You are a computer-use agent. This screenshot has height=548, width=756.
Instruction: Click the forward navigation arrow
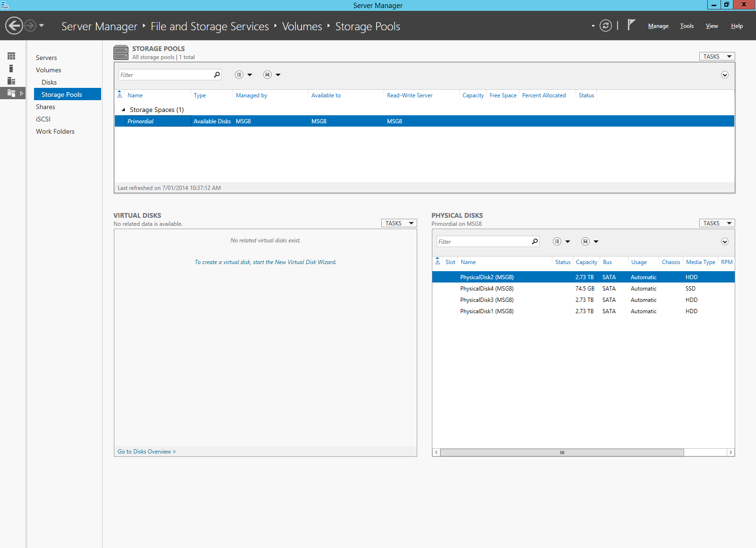[x=30, y=26]
